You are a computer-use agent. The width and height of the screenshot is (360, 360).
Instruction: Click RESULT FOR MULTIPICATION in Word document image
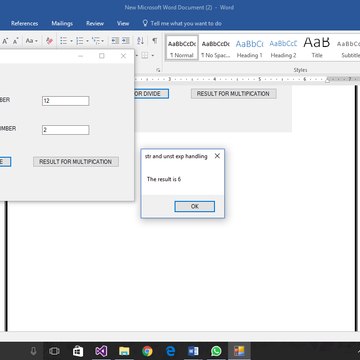[233, 94]
